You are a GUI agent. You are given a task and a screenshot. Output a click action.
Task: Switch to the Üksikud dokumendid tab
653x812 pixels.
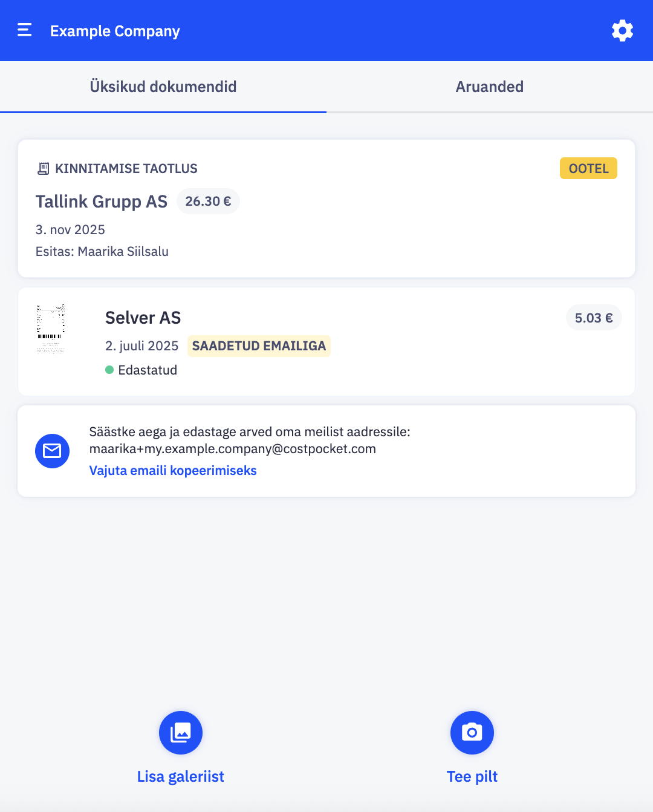pos(163,87)
